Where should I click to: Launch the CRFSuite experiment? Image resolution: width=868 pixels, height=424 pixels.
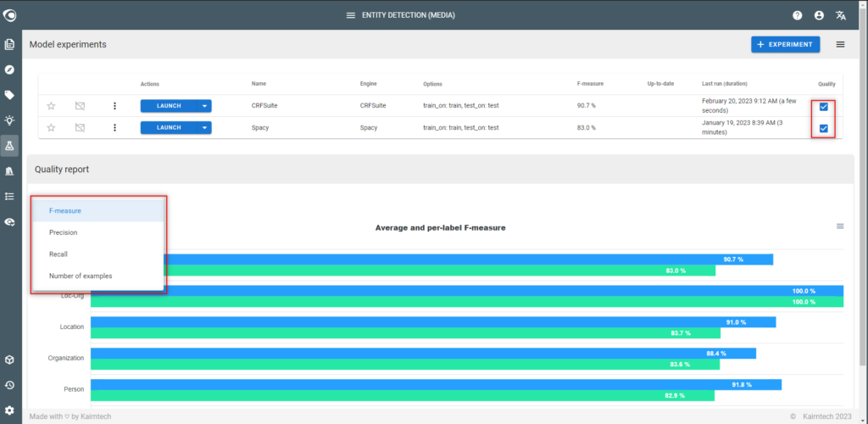tap(169, 106)
